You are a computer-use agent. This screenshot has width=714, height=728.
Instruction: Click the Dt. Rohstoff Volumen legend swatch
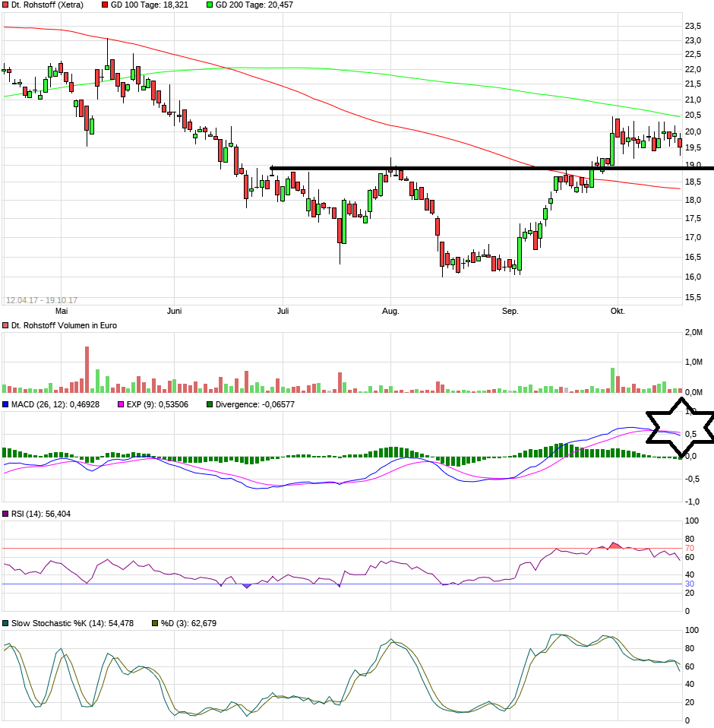[5, 325]
